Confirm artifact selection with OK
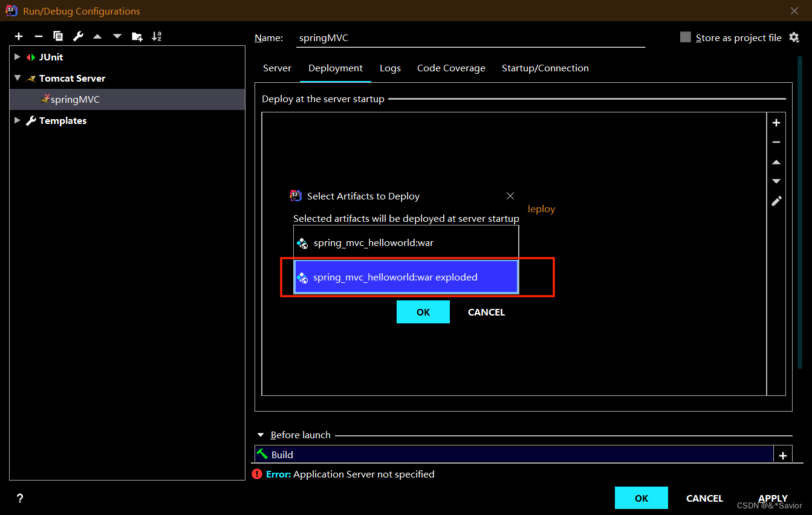This screenshot has height=515, width=812. point(423,312)
